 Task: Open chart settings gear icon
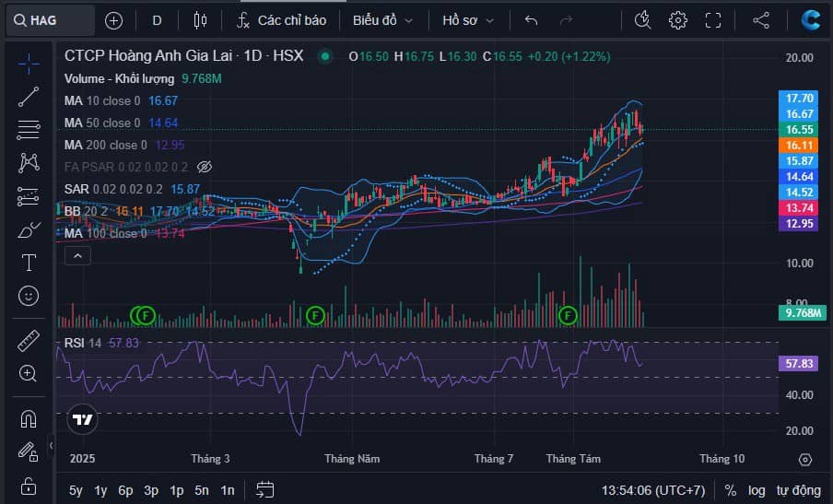tap(678, 20)
